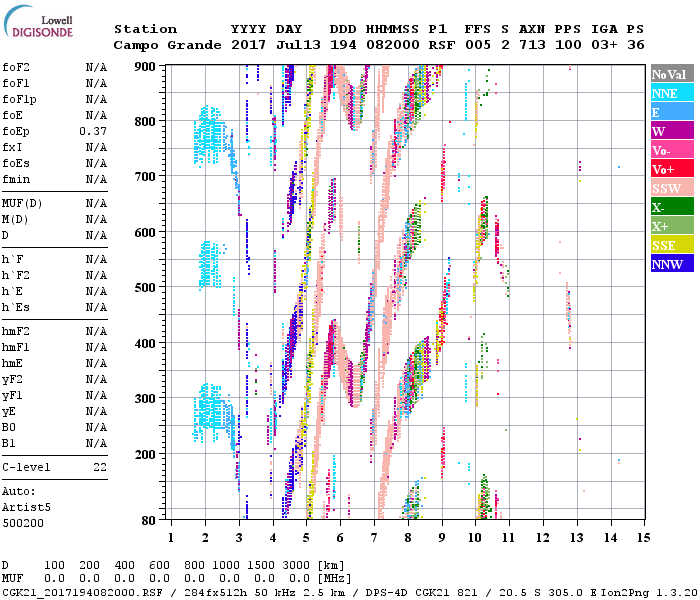700x600 pixels.
Task: Click the 300 km height axis label
Action: pos(145,398)
